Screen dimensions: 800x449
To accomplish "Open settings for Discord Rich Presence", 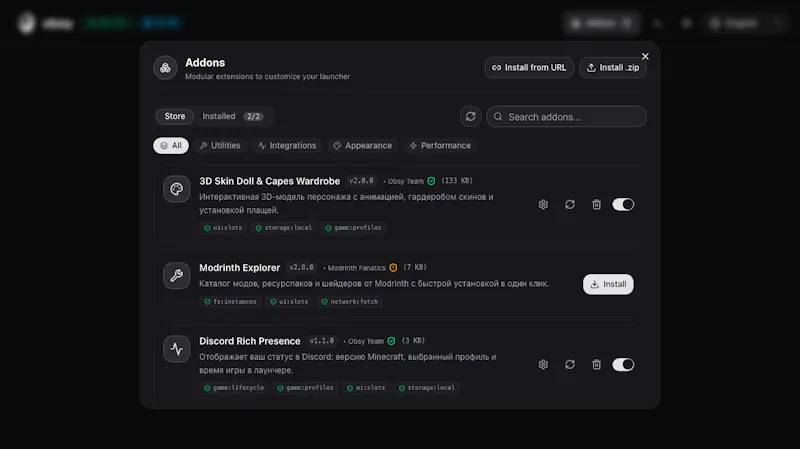I will (543, 364).
